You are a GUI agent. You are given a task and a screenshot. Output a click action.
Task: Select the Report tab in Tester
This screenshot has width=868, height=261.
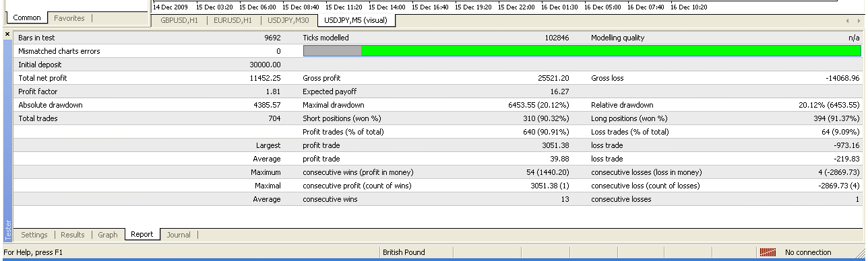(x=142, y=234)
